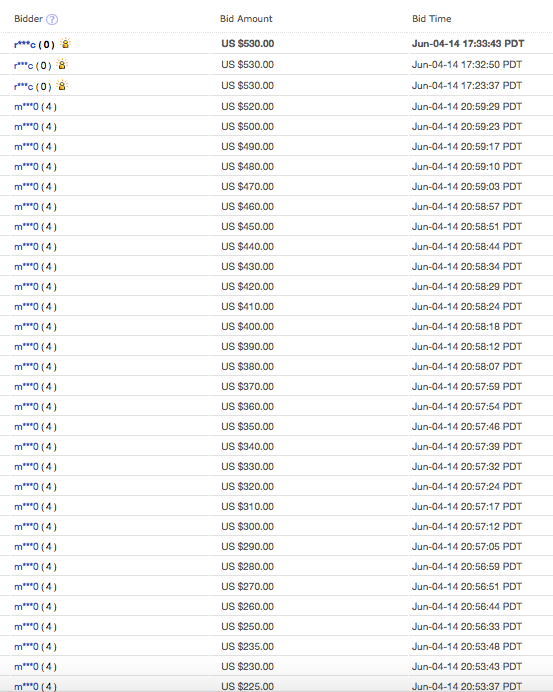Open bidder r***c on the 17:32:50 row

[x=23, y=65]
